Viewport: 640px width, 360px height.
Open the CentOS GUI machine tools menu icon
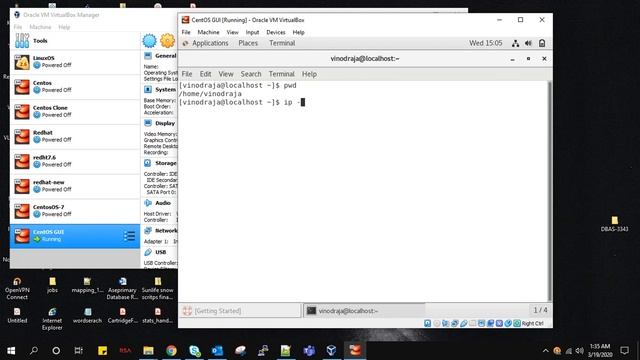click(129, 236)
